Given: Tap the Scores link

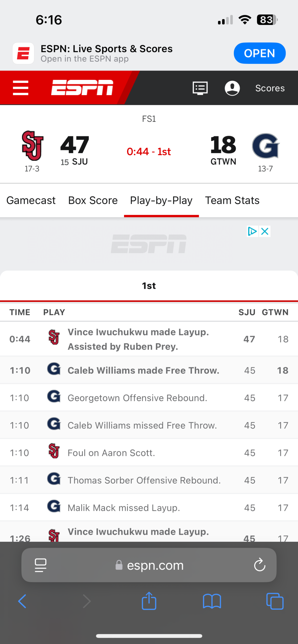Looking at the screenshot, I should click(270, 88).
